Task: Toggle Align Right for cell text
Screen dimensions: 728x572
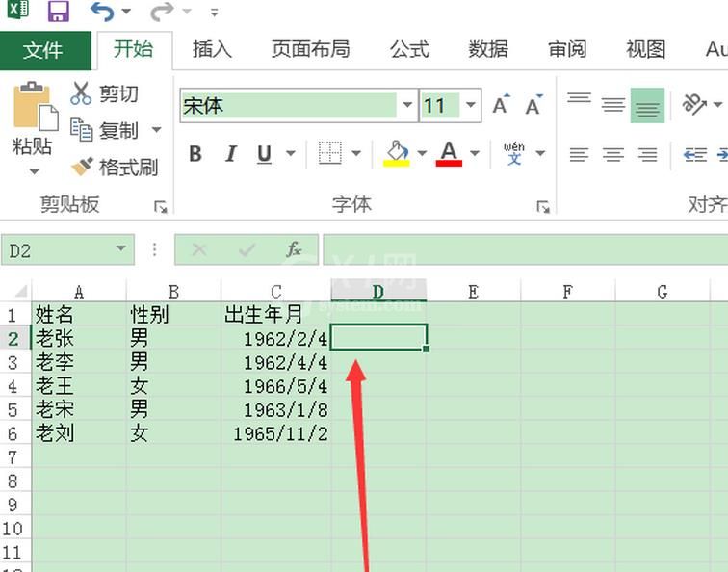Action: point(647,154)
